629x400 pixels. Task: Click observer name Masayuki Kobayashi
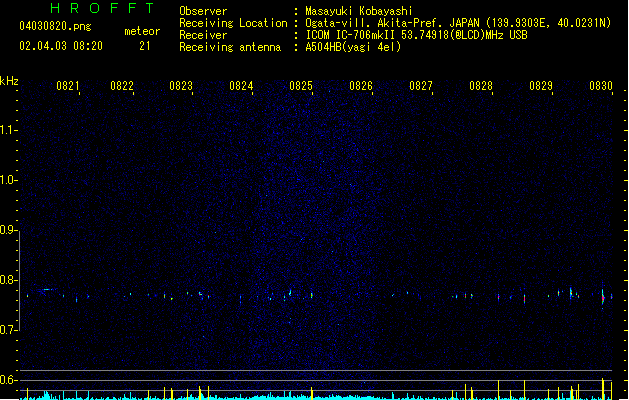tap(358, 11)
